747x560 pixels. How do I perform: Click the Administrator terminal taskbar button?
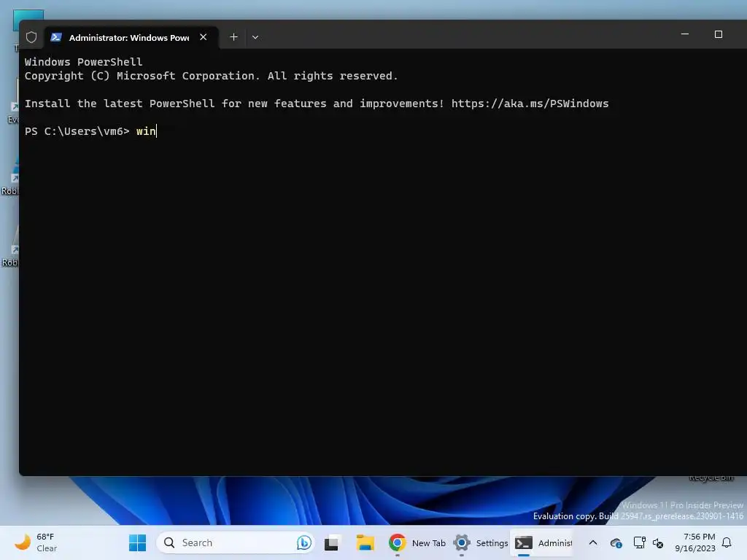click(x=543, y=542)
